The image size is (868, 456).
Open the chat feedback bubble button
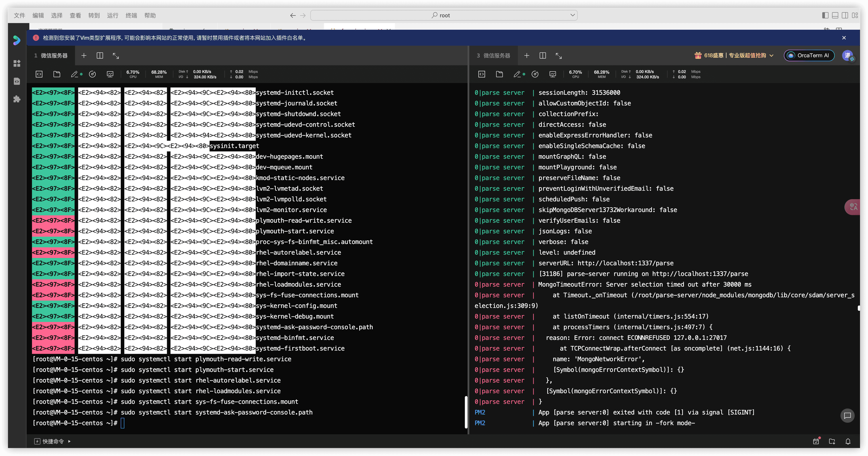pyautogui.click(x=847, y=416)
